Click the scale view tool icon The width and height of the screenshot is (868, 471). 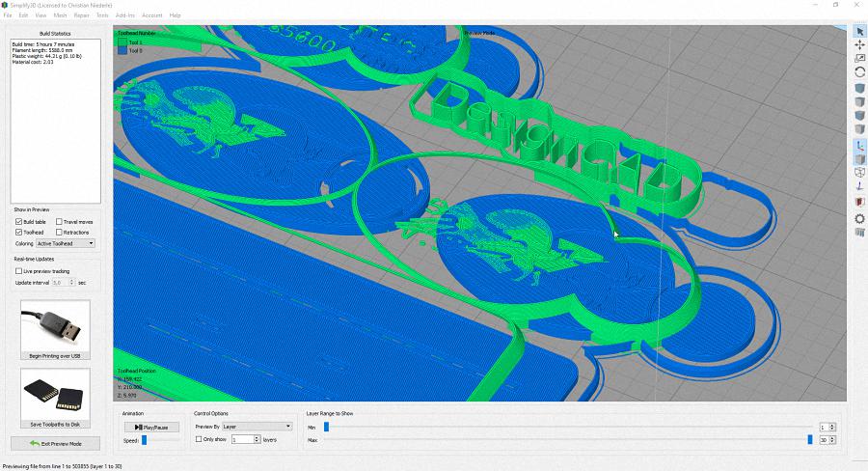point(859,59)
